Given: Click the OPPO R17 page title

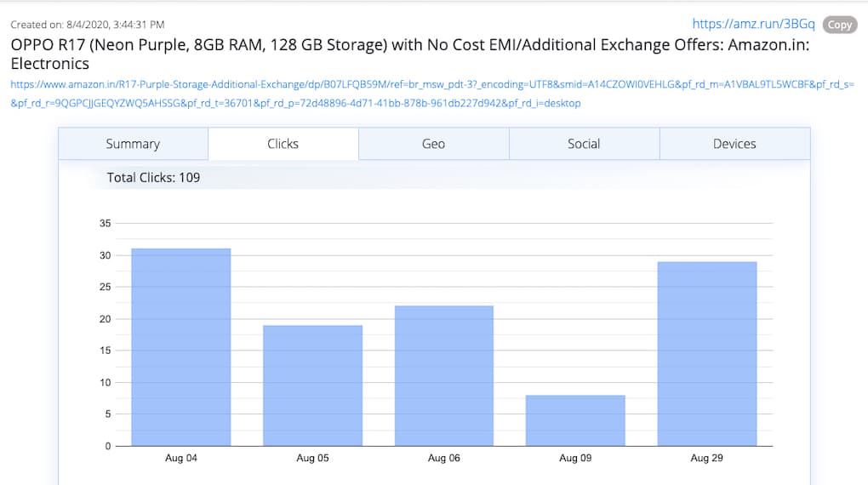Looking at the screenshot, I should click(408, 54).
